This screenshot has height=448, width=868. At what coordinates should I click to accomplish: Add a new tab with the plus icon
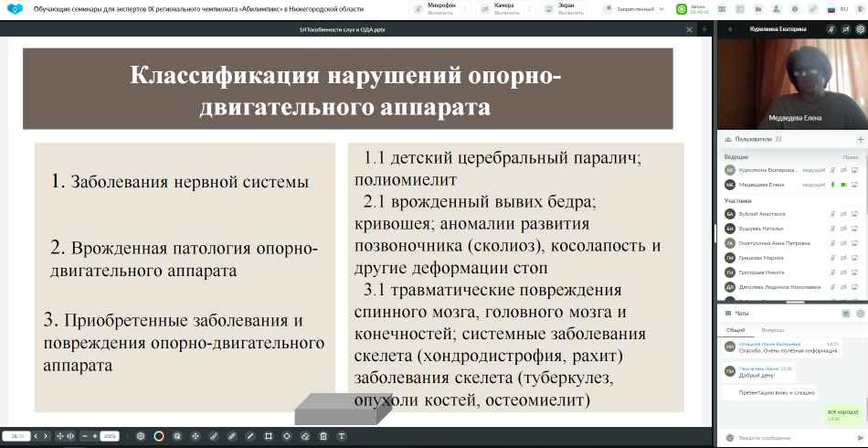[704, 29]
